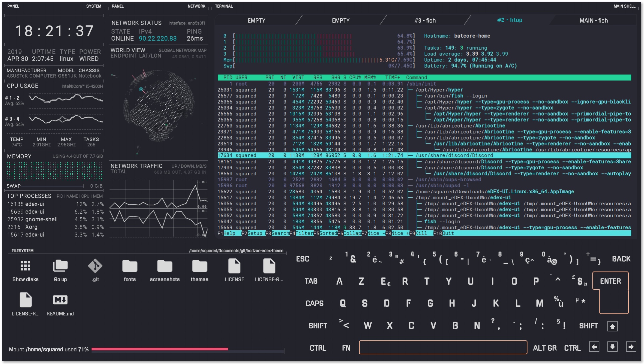
Task: Click the TAB key on virtual keyboard
Action: tap(311, 281)
